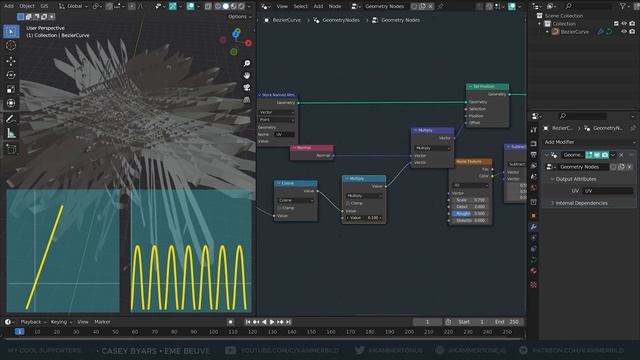Select the Annotate tool
The height and width of the screenshot is (360, 640).
[11, 119]
